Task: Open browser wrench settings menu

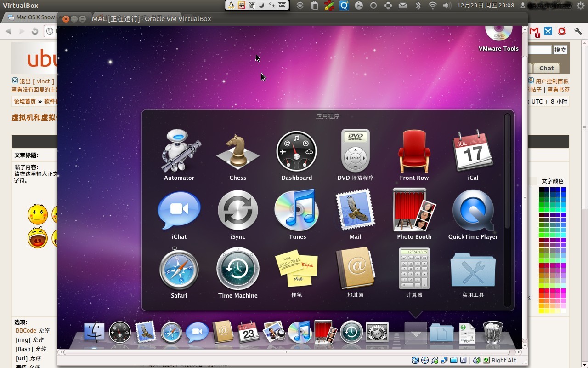Action: click(578, 31)
